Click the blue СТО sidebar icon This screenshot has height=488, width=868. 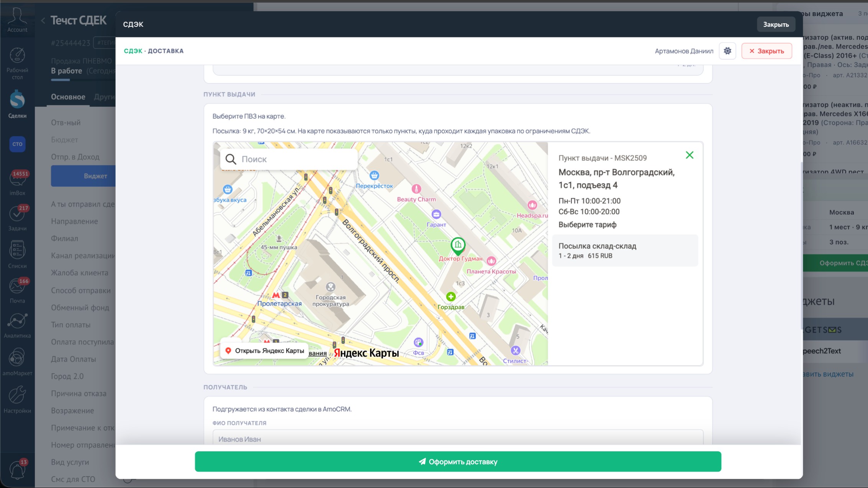click(x=17, y=144)
